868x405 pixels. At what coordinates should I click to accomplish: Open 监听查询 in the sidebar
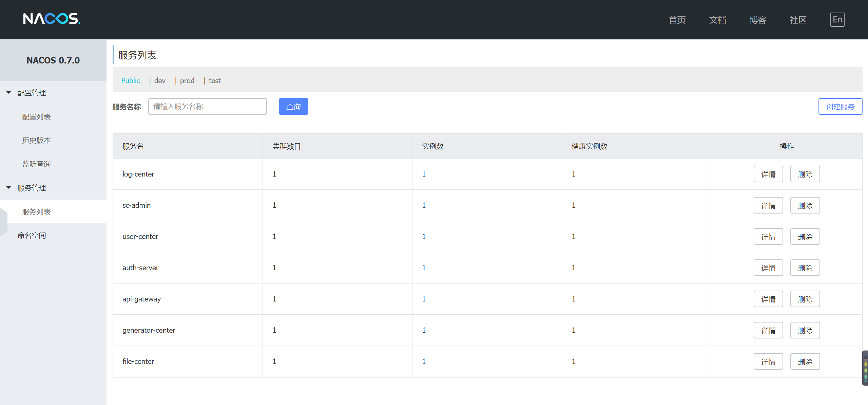coord(36,164)
